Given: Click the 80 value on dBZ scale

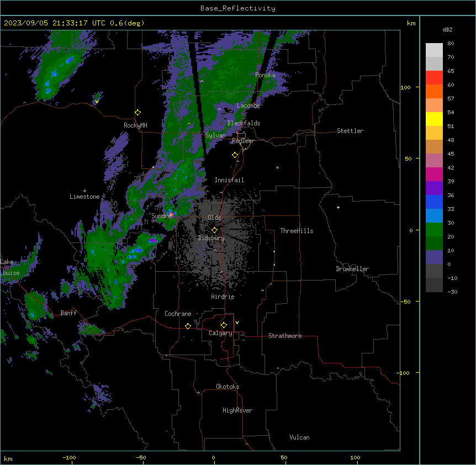Looking at the screenshot, I should (451, 44).
